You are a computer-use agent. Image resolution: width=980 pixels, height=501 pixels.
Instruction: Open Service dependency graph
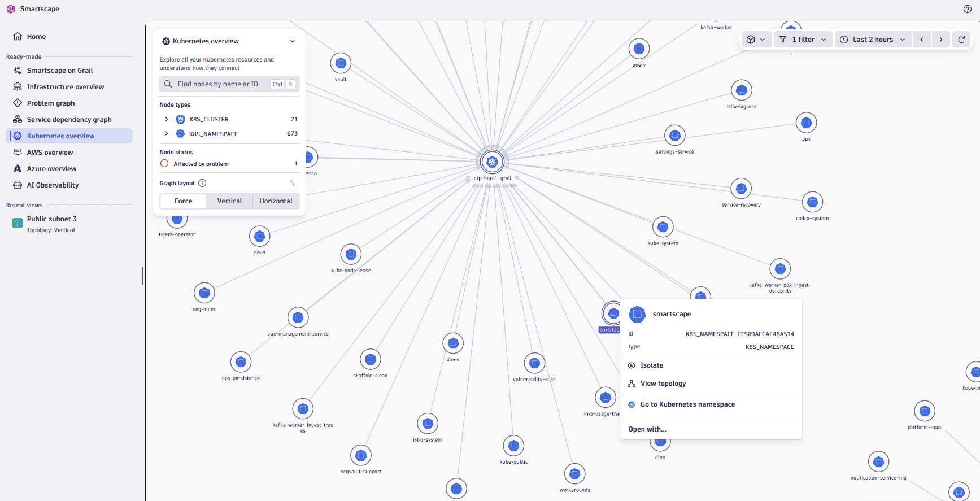(x=69, y=120)
